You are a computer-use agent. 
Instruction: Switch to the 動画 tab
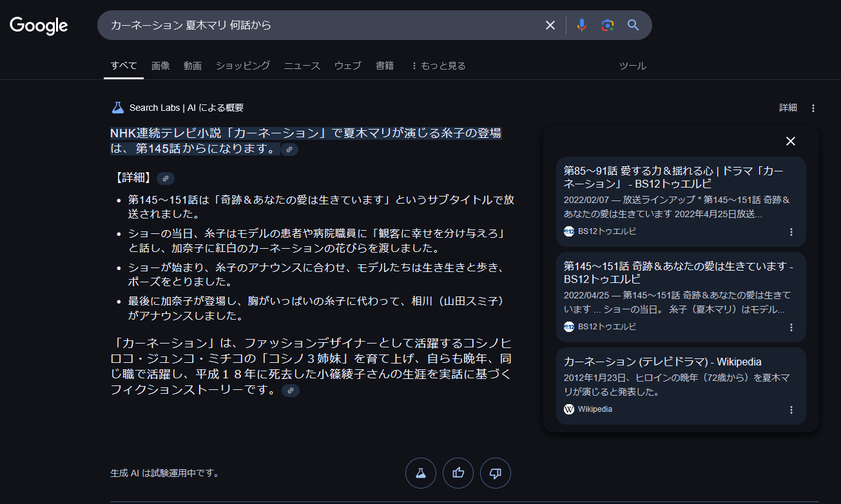(193, 66)
